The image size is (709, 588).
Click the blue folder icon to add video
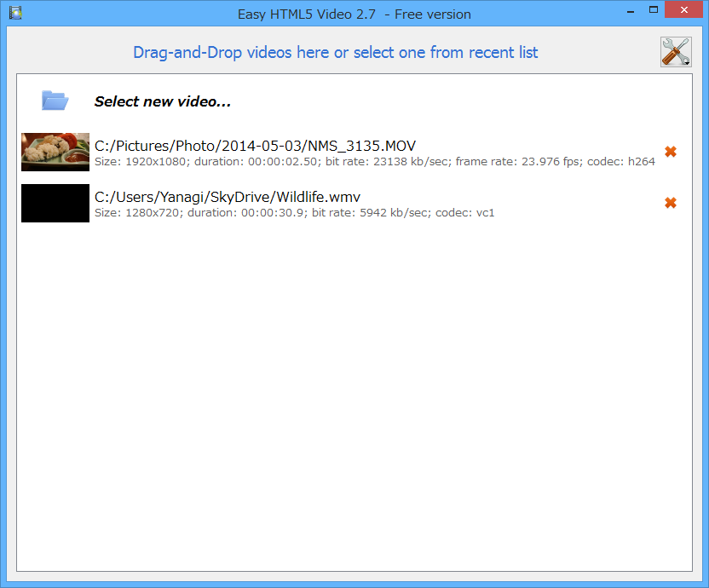[x=55, y=99]
